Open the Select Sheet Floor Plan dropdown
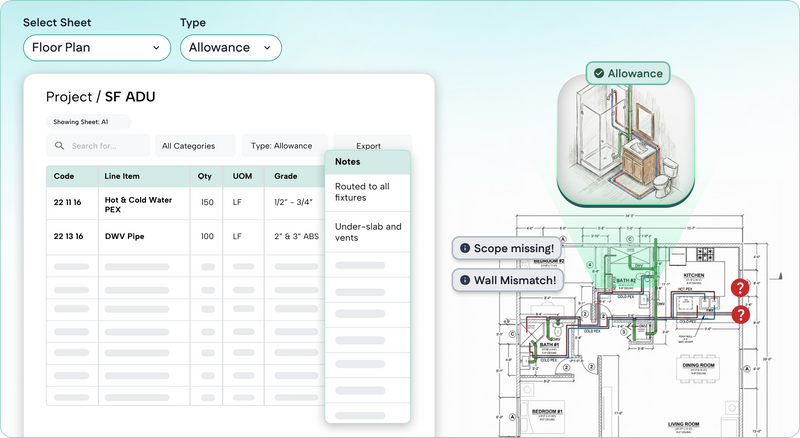 [x=97, y=47]
